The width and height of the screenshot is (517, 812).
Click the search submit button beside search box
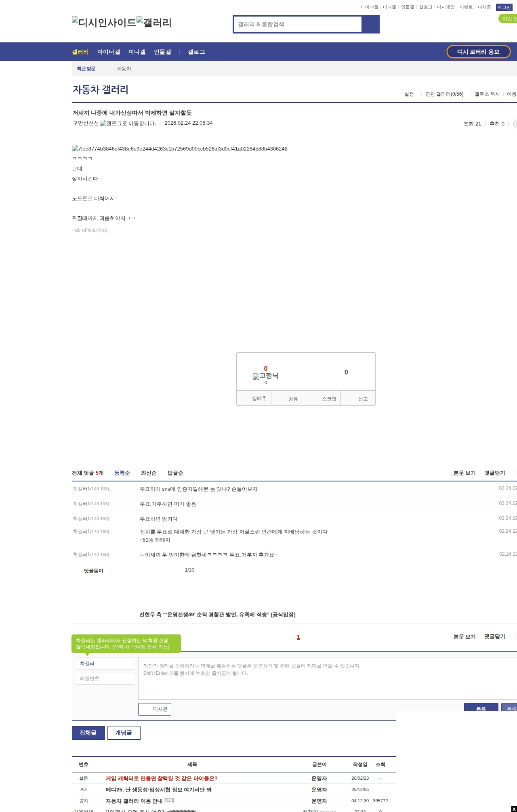click(x=370, y=24)
